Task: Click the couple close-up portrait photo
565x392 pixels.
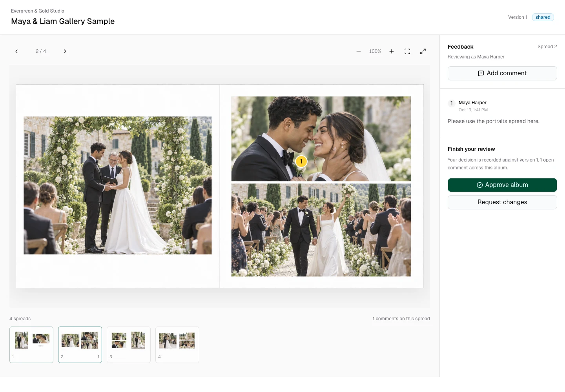Action: pyautogui.click(x=321, y=139)
